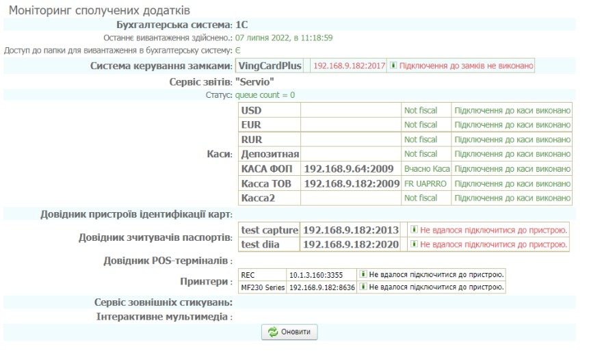Click the Депозитная cash register cell

(270, 154)
